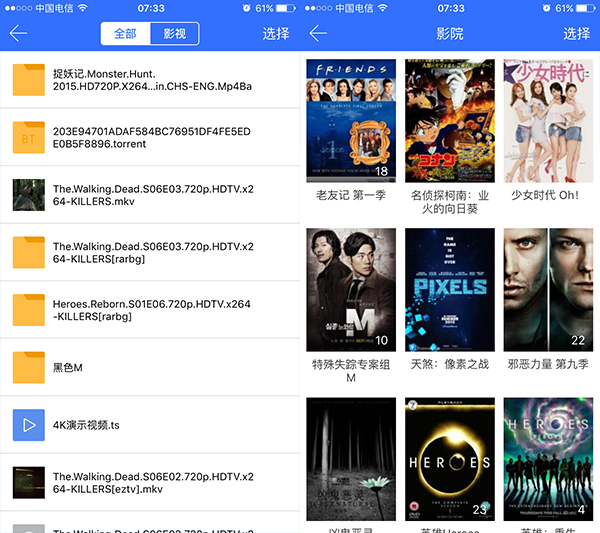Open the 捉妖记 Monster Hunt folder icon

[x=29, y=80]
